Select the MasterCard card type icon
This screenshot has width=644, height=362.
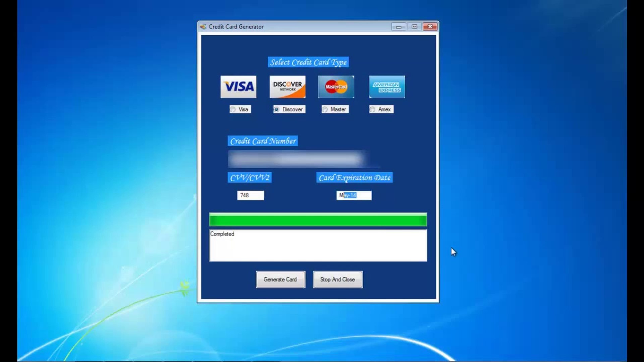pos(336,86)
